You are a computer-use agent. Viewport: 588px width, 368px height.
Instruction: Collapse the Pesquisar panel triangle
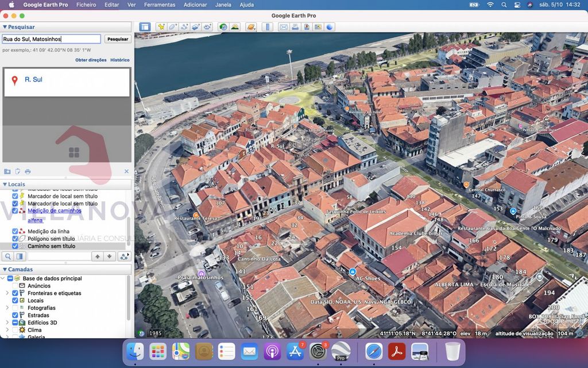(x=5, y=27)
